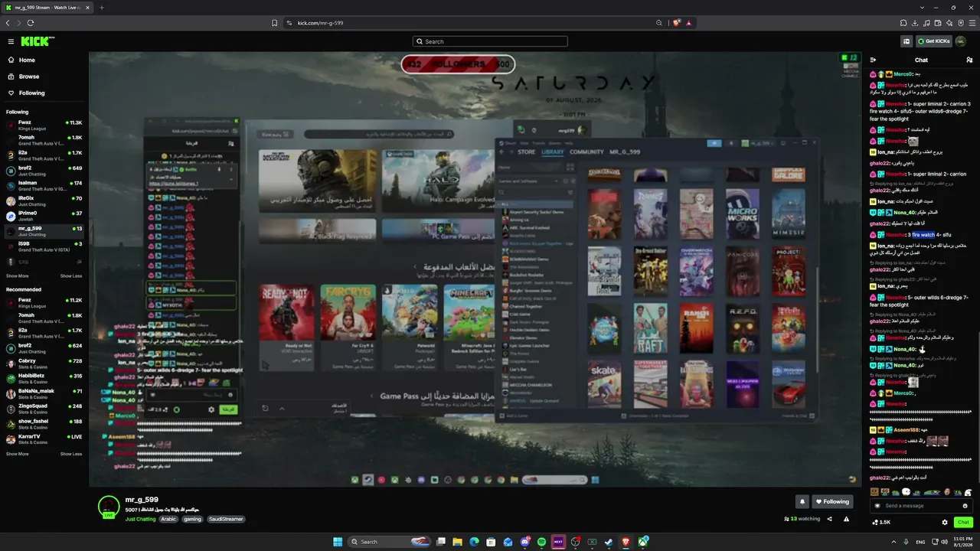
Task: Select the gaming tag
Action: (192, 519)
